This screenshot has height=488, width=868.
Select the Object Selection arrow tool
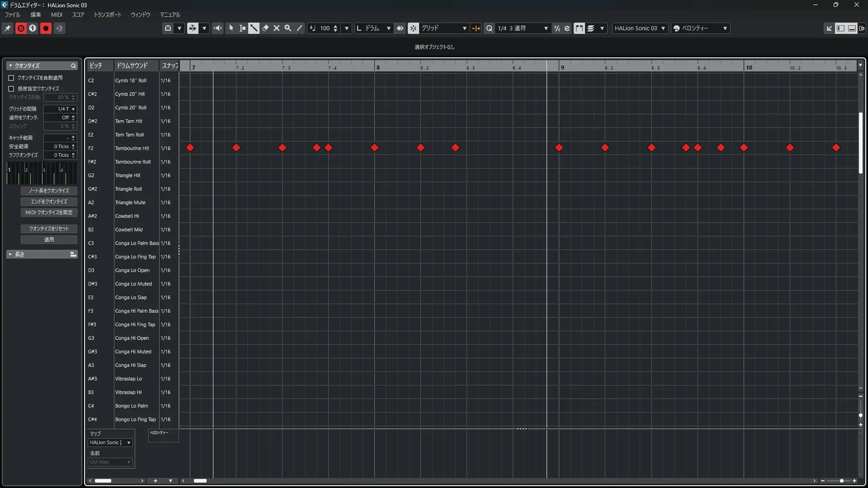coord(231,28)
